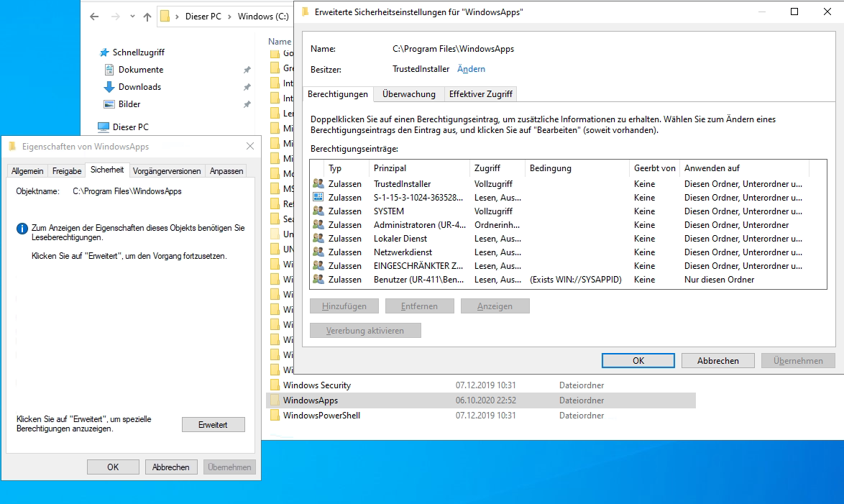Screen dimensions: 844x504
Task: Open the Vorgängerversionen tab
Action: [167, 171]
